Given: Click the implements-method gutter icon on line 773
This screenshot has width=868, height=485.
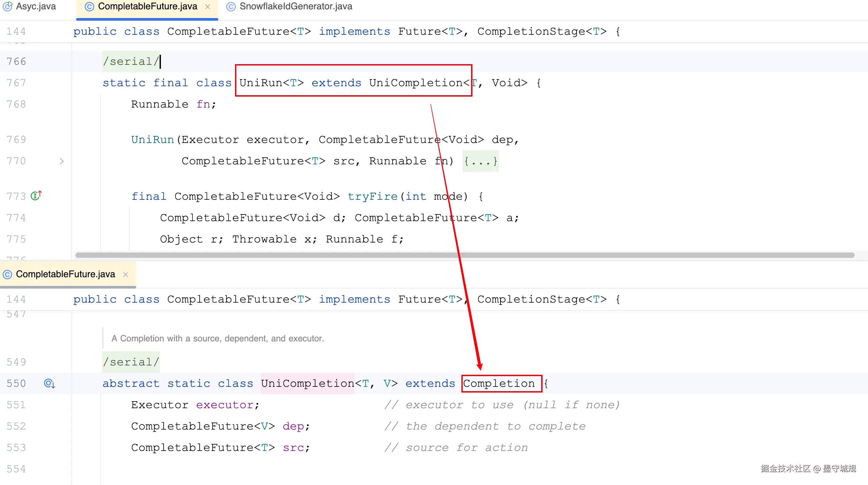Looking at the screenshot, I should click(36, 195).
